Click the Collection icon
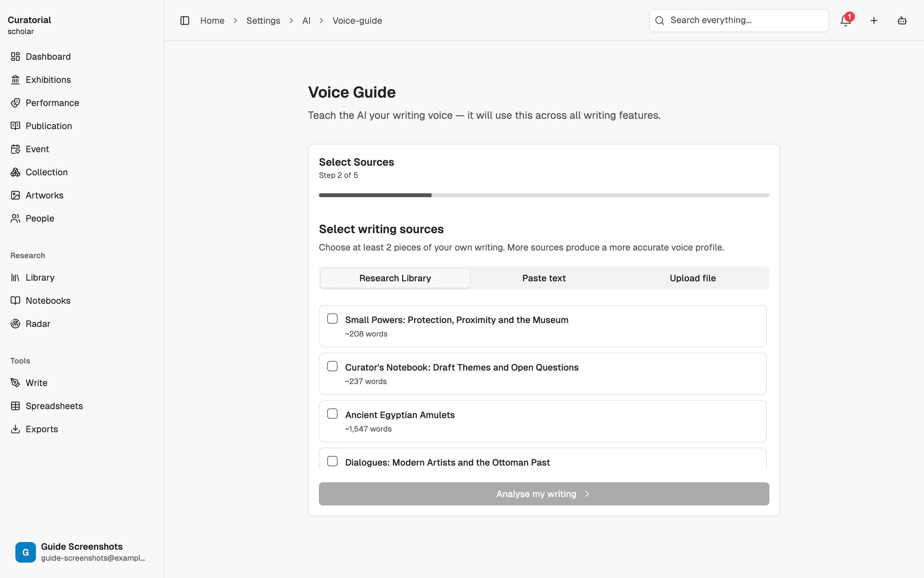Viewport: 924px width, 578px height. point(15,172)
